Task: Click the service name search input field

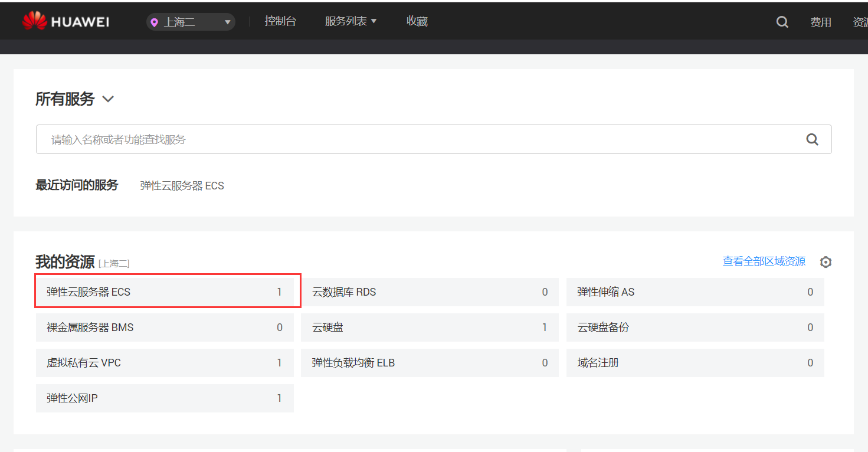Action: pyautogui.click(x=413, y=139)
